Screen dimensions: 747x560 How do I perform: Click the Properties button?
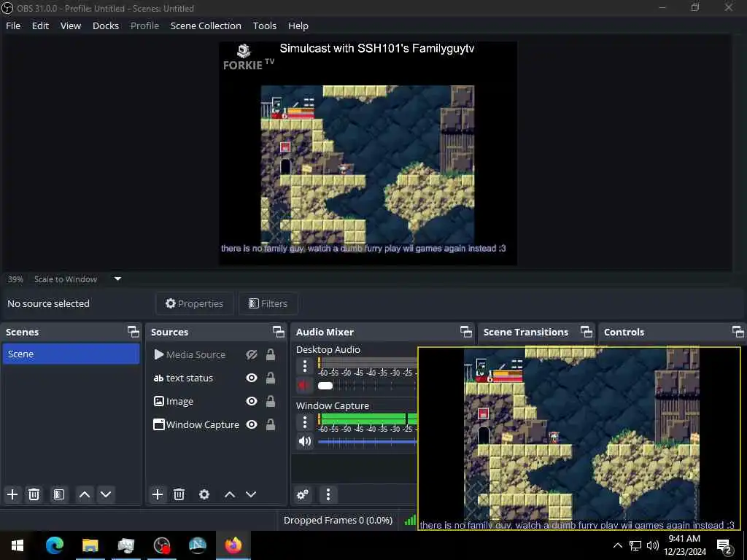pos(194,303)
